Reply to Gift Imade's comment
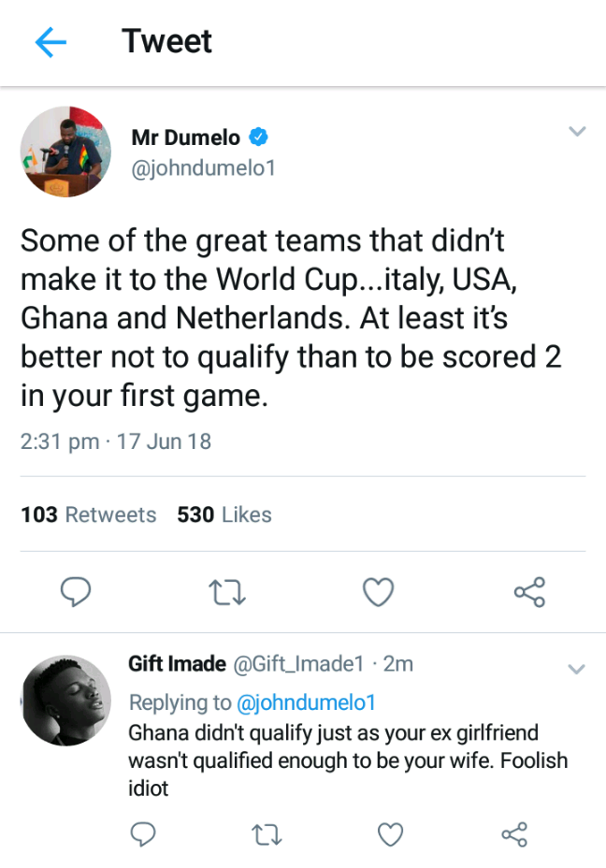Image resolution: width=606 pixels, height=868 pixels. [x=142, y=833]
